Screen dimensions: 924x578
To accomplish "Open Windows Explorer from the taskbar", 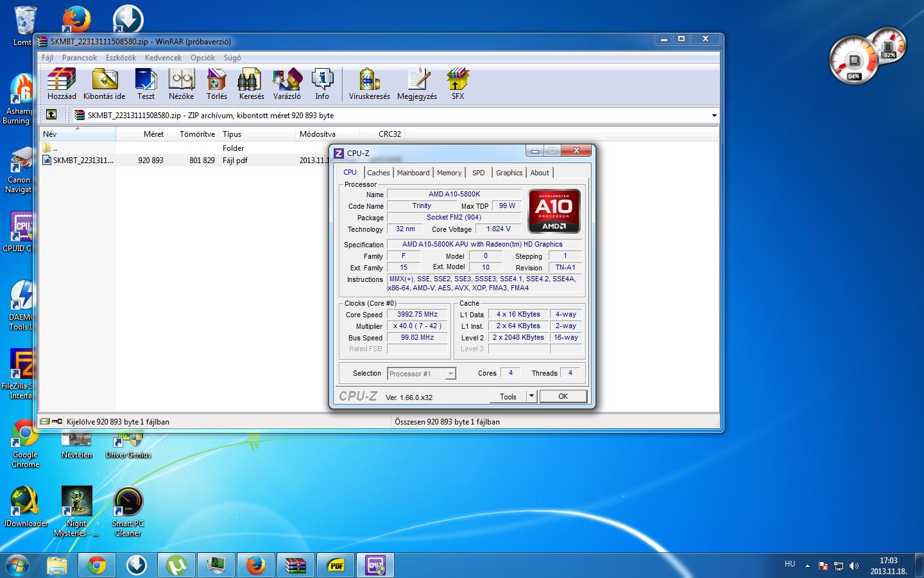I will click(x=57, y=565).
